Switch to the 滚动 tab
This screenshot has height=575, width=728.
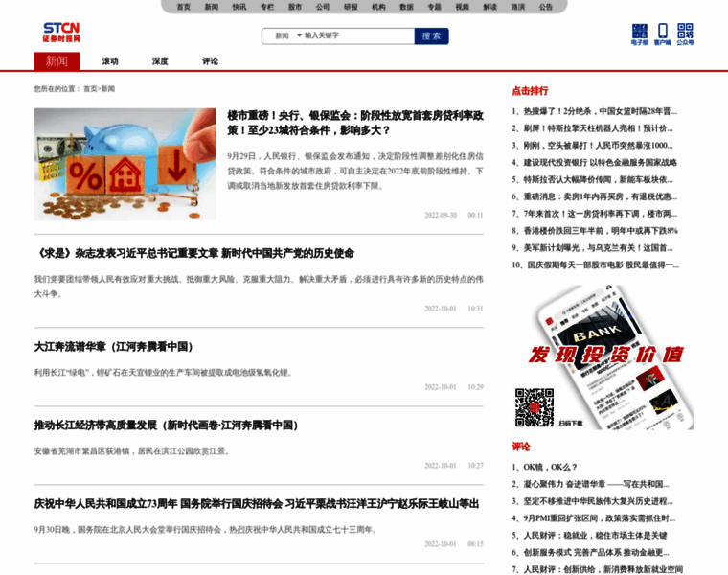(110, 61)
